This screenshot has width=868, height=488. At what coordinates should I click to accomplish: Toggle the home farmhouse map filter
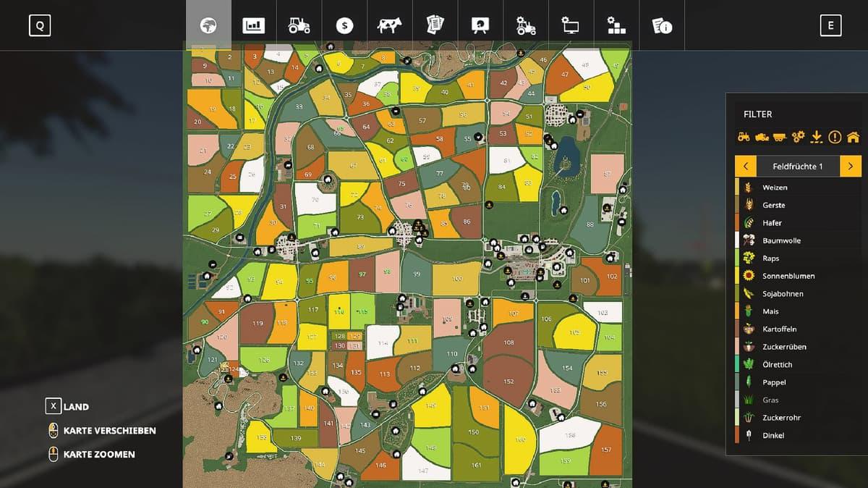(x=853, y=136)
